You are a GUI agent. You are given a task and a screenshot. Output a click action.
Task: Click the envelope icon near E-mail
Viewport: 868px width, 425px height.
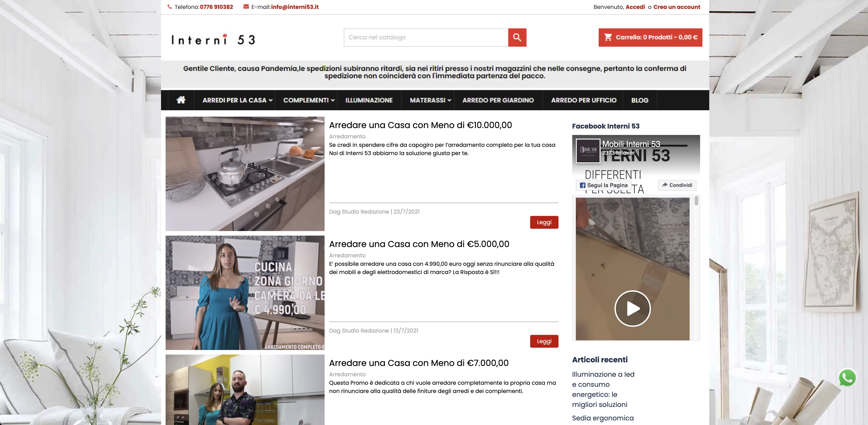point(246,7)
